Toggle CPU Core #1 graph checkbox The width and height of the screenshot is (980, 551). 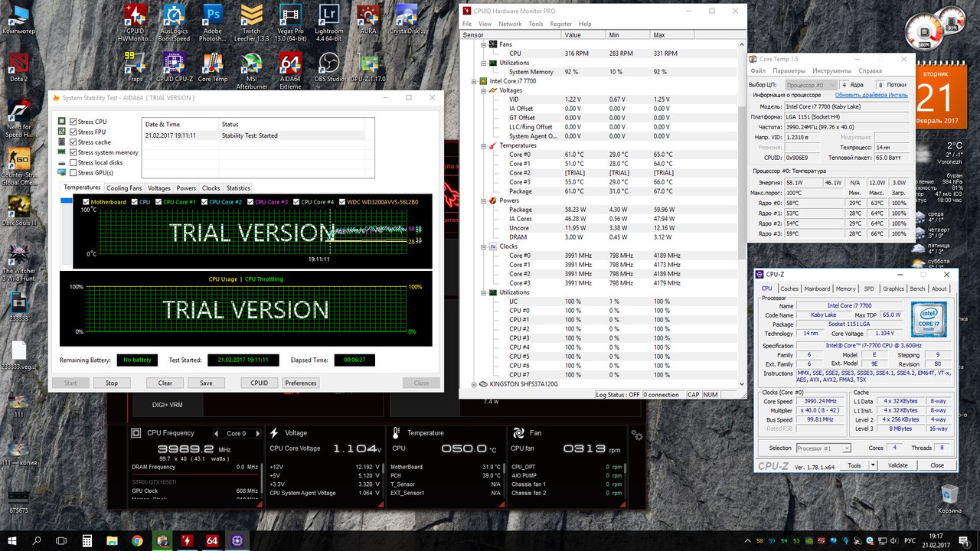click(158, 202)
